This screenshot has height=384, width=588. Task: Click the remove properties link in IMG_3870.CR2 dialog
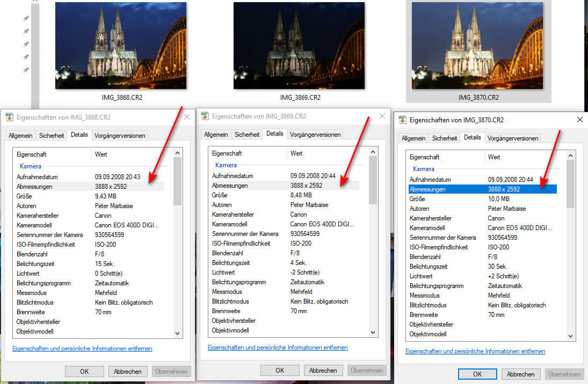pyautogui.click(x=475, y=351)
